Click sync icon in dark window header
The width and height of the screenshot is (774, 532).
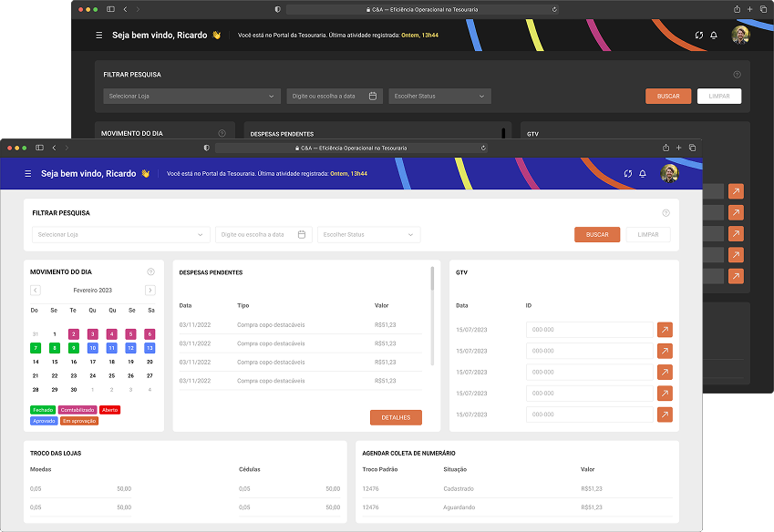699,35
